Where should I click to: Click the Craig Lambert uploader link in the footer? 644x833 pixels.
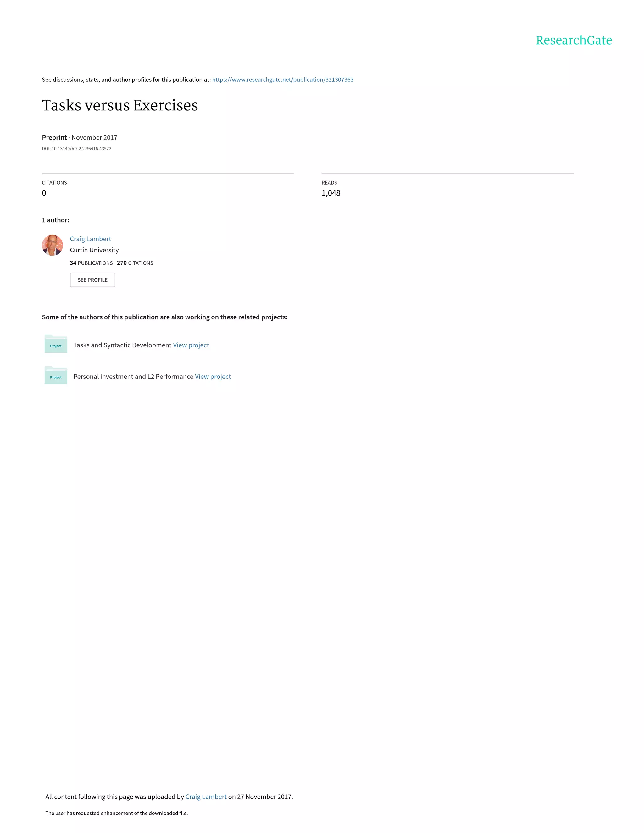click(x=206, y=797)
